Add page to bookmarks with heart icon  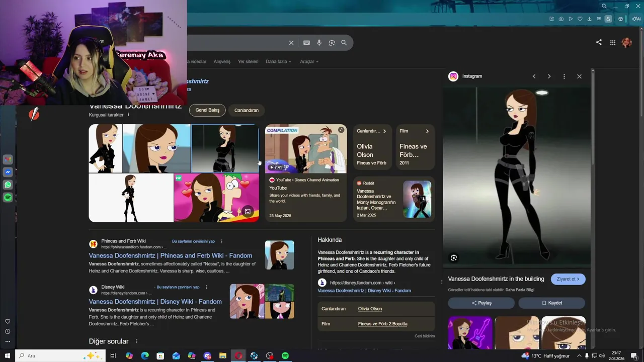580,19
